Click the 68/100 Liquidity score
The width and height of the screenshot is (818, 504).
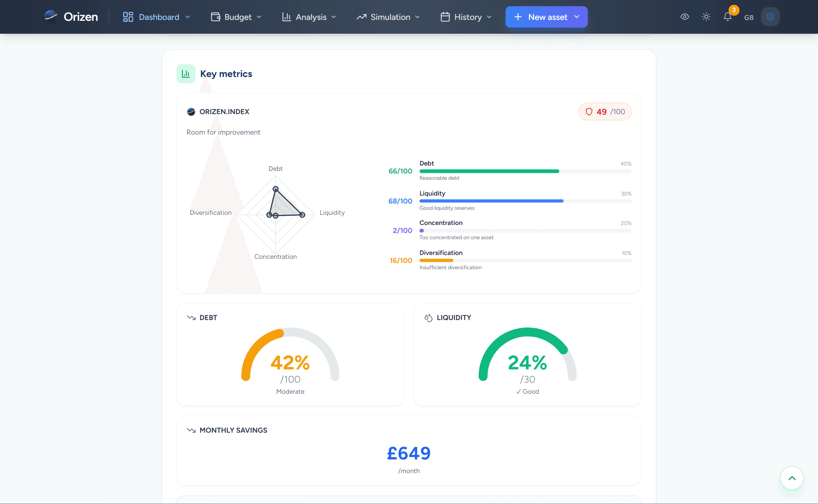tap(400, 201)
